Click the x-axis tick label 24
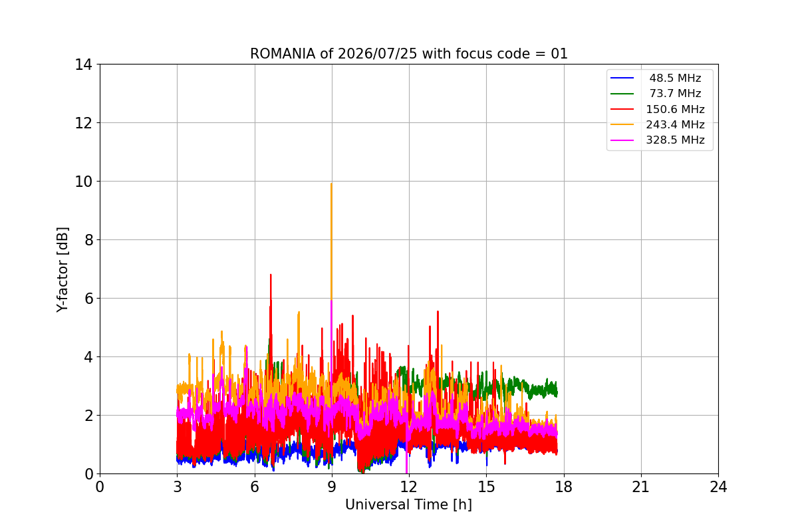The height and width of the screenshot is (532, 798). point(718,487)
